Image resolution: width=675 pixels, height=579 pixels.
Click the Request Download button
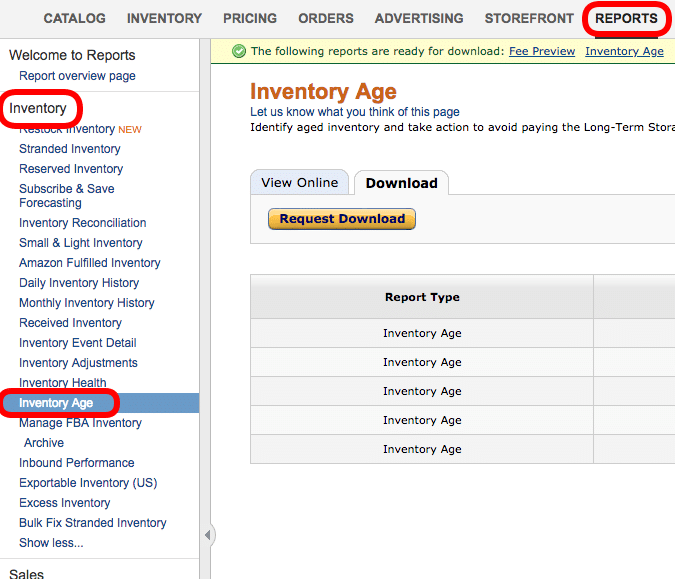(342, 219)
